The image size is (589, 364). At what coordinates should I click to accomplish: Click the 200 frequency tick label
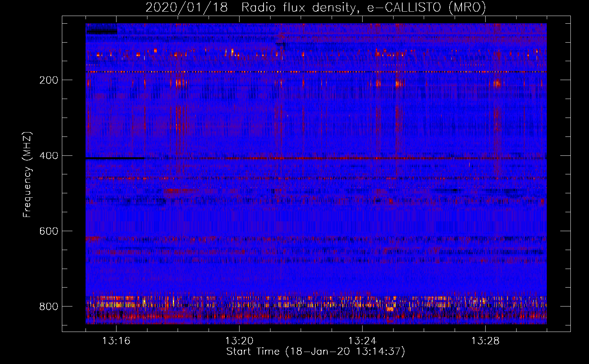[x=49, y=80]
